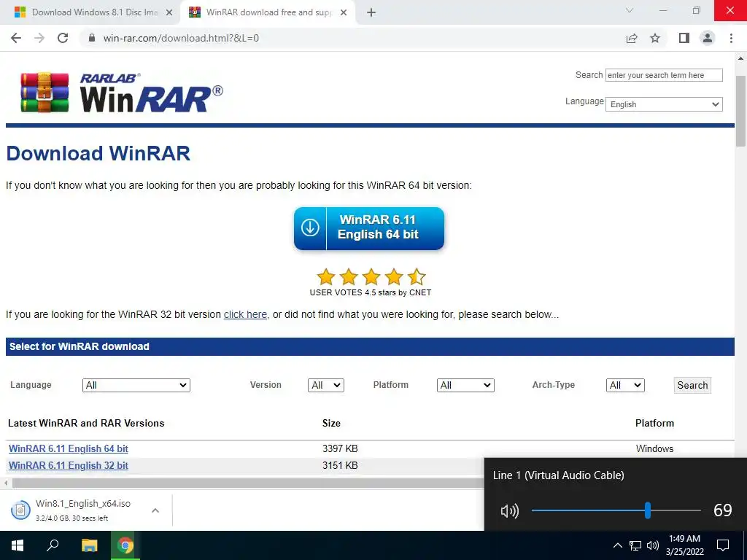Reload the WinRAR download page
747x560 pixels.
pyautogui.click(x=63, y=38)
